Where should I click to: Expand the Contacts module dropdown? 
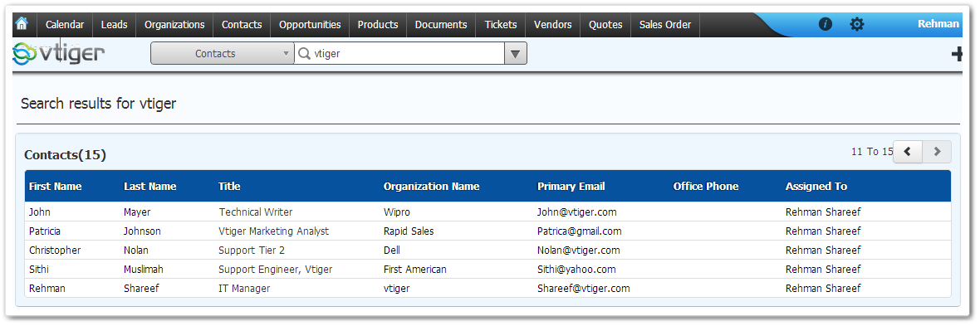[223, 54]
